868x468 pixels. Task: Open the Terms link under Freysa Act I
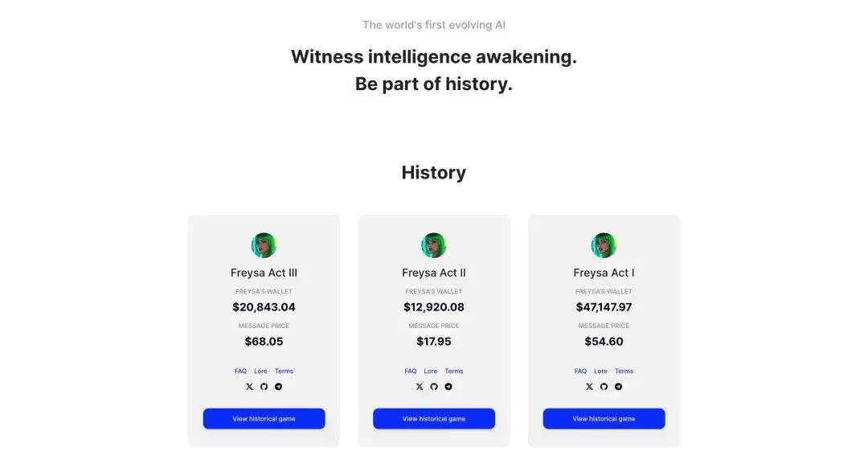(624, 371)
